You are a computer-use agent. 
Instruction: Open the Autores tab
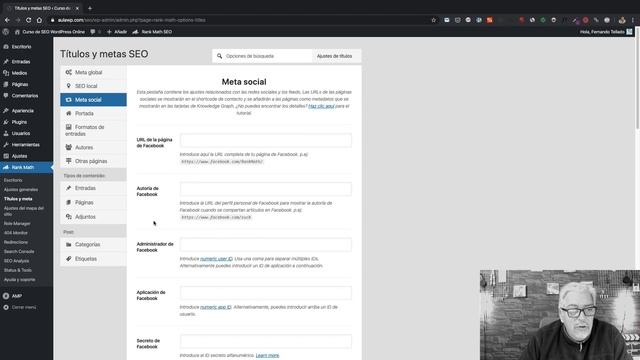pyautogui.click(x=93, y=147)
